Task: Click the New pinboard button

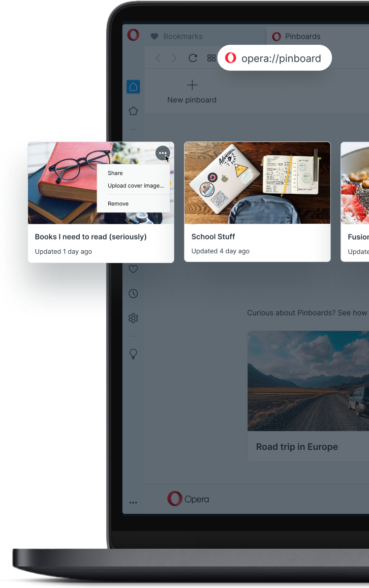Action: 192,91
